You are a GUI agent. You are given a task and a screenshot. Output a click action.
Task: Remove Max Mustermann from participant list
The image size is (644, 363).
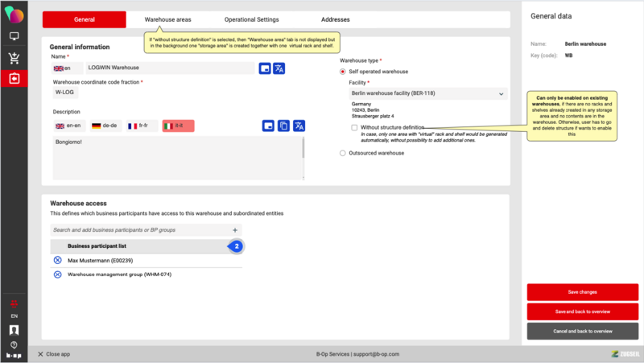click(58, 260)
